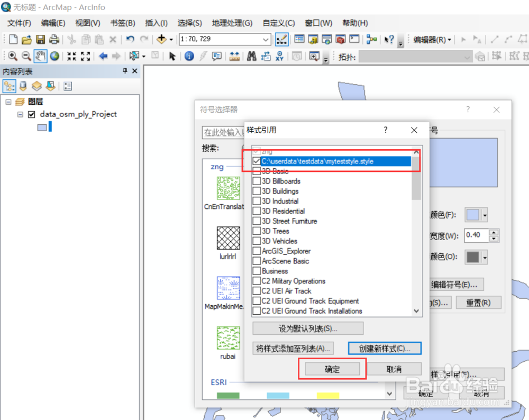529x420 pixels.
Task: Open the Editor menu dropdown
Action: point(433,40)
